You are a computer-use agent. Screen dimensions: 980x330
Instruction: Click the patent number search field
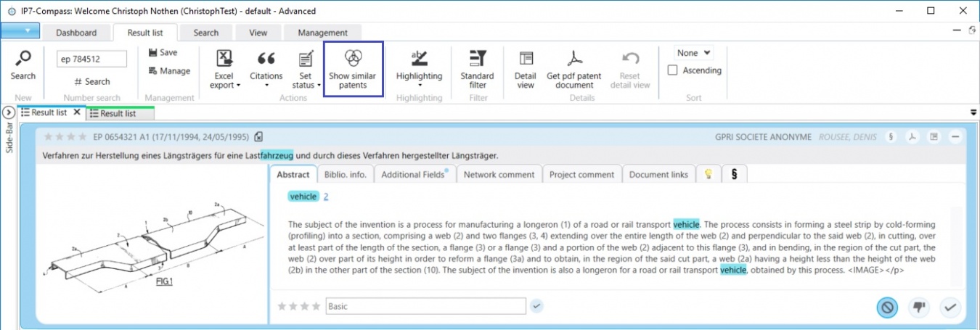coord(91,59)
